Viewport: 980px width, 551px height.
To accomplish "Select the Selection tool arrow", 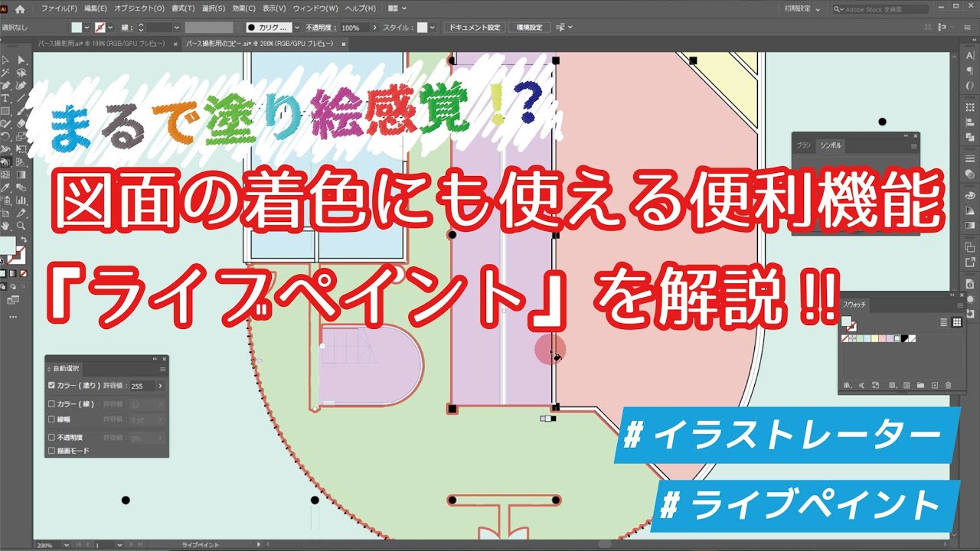I will click(5, 60).
